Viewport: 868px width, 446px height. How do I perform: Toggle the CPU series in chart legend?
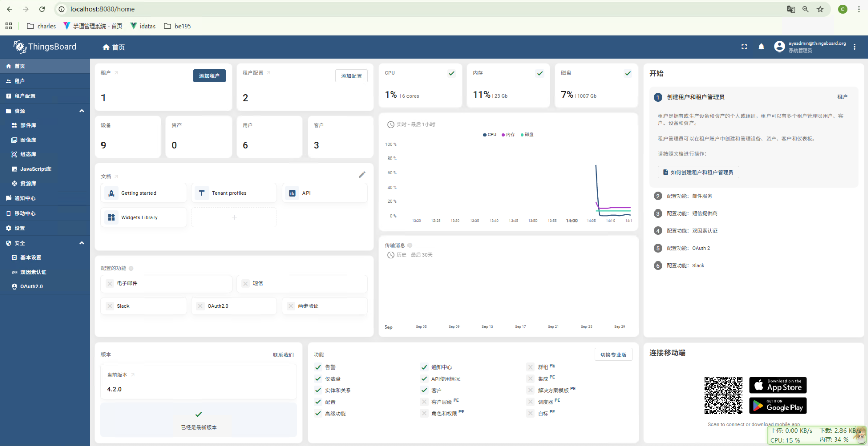[x=490, y=135]
